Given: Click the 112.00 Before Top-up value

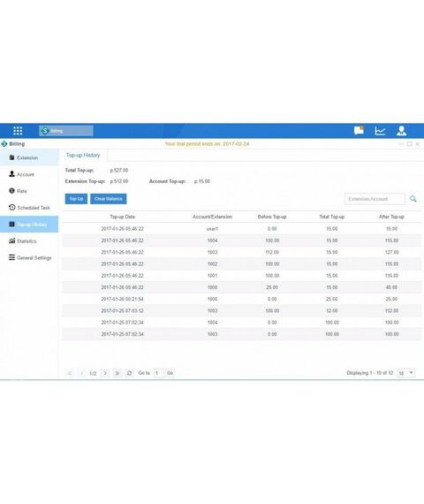Looking at the screenshot, I should (x=272, y=252).
